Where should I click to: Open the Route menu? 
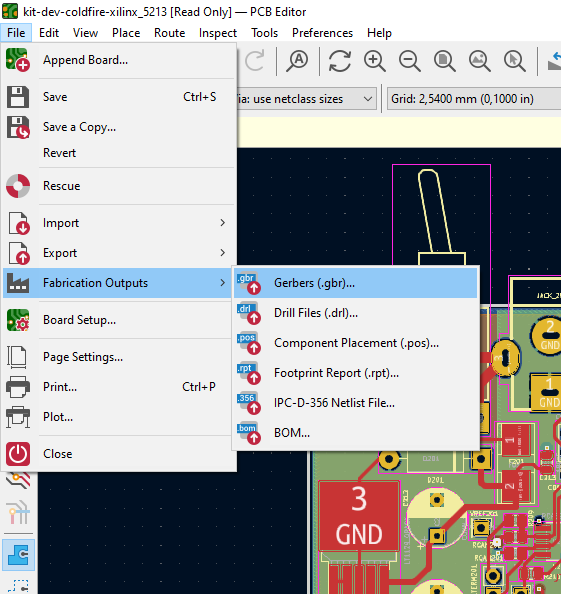(x=169, y=33)
